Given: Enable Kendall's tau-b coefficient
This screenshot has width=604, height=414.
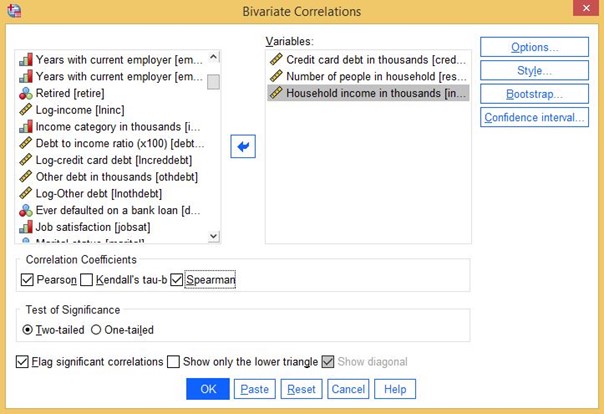Looking at the screenshot, I should 86,279.
